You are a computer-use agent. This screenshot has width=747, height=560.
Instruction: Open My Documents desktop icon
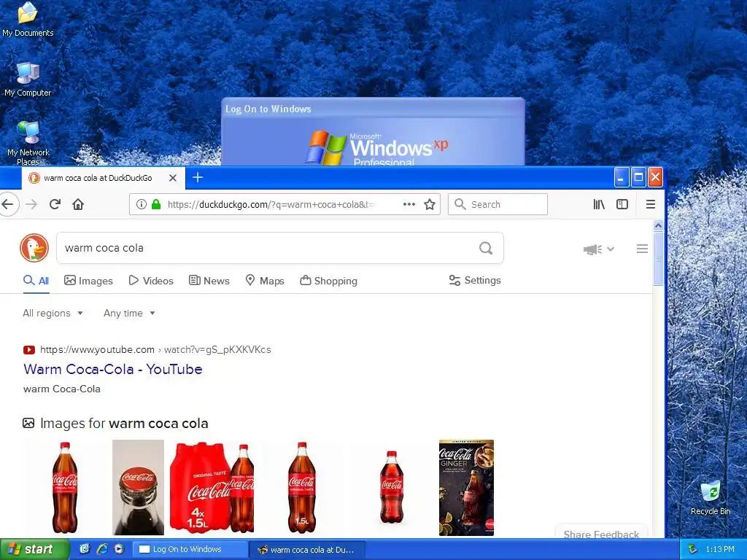coord(28,19)
